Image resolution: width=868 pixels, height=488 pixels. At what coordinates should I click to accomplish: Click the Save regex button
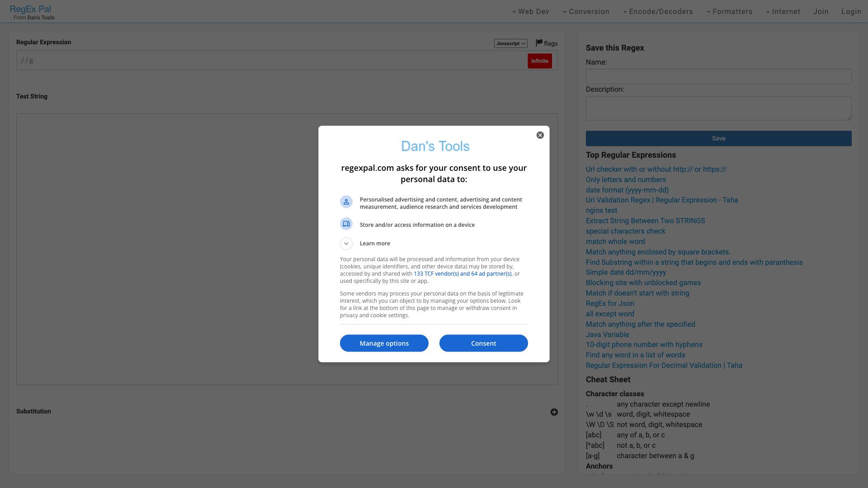point(718,139)
